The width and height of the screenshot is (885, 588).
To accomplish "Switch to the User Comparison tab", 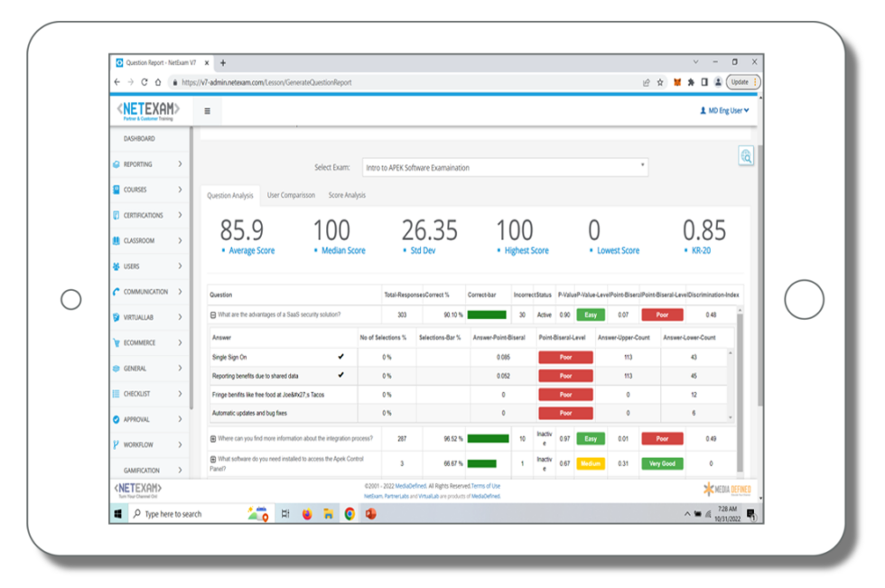I will point(291,195).
